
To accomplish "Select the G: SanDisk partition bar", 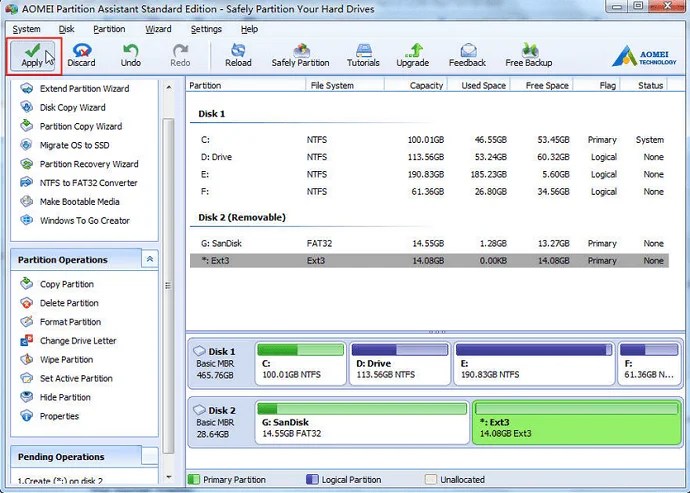I will pos(362,422).
